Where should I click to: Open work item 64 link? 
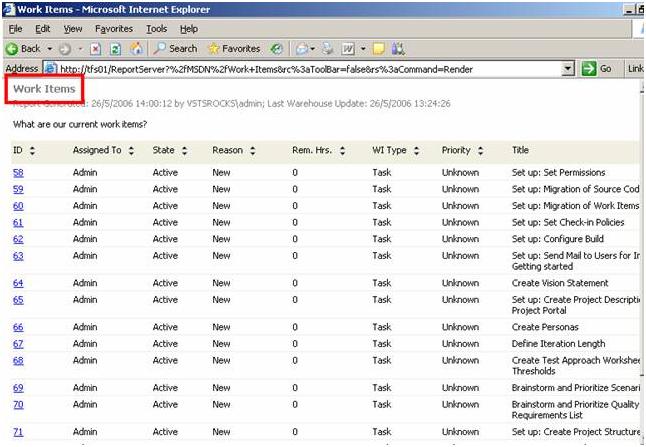tap(18, 284)
